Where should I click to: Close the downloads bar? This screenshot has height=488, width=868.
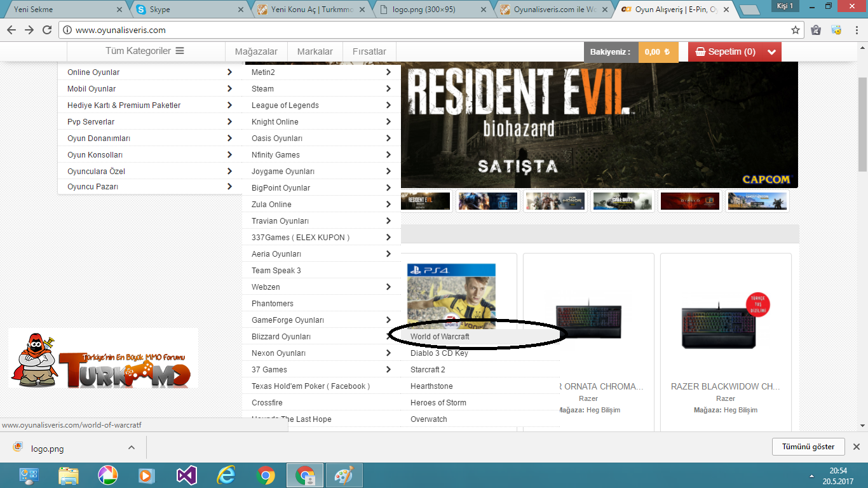point(856,447)
